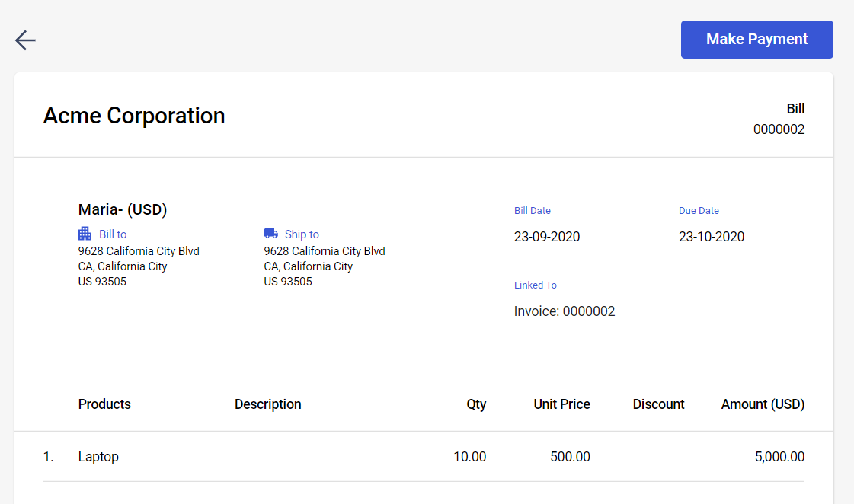Image resolution: width=854 pixels, height=504 pixels.
Task: Select Bill to US 93505 line
Action: (x=102, y=282)
